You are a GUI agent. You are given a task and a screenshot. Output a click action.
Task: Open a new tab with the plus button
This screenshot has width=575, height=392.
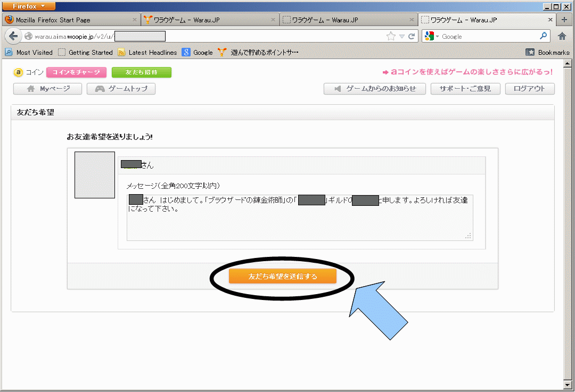pos(564,20)
